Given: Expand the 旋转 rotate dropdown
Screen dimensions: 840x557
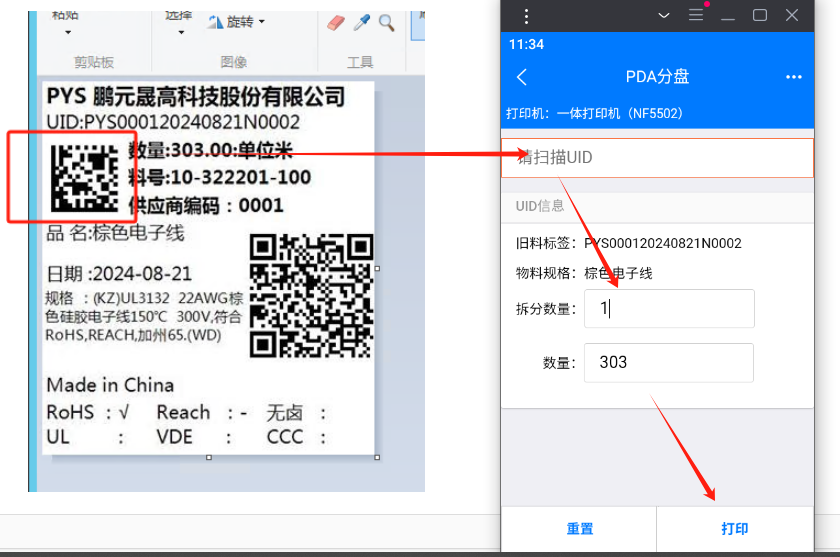Looking at the screenshot, I should [x=260, y=22].
